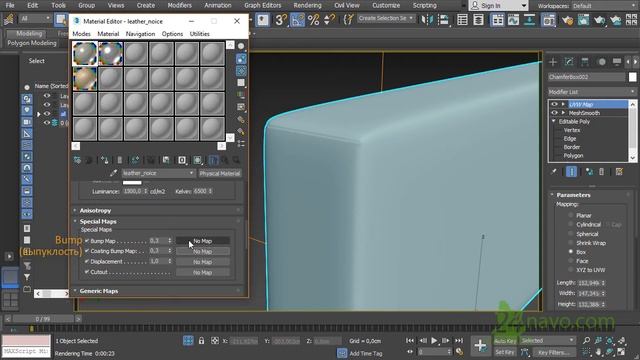Click Assign Material to Selection icon

coord(104,160)
